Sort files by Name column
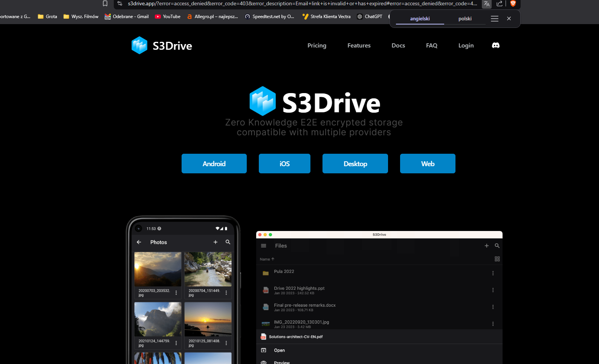This screenshot has height=364, width=599. [x=267, y=259]
